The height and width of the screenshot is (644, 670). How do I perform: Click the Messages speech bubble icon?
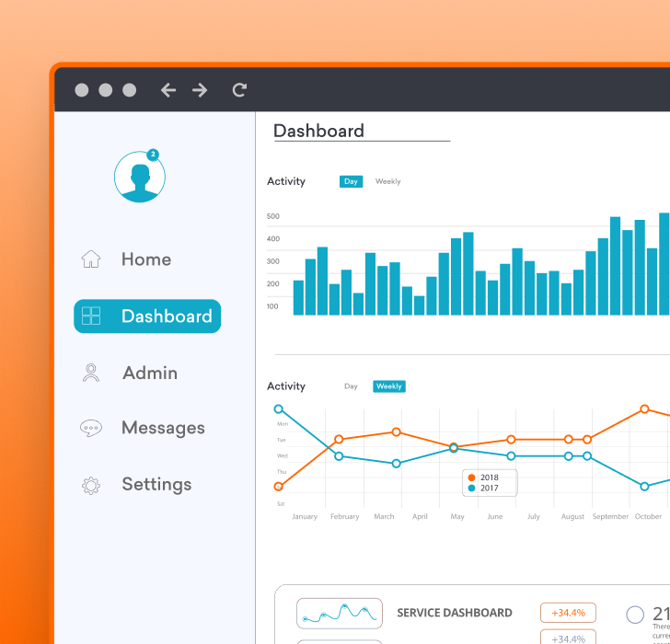click(91, 428)
